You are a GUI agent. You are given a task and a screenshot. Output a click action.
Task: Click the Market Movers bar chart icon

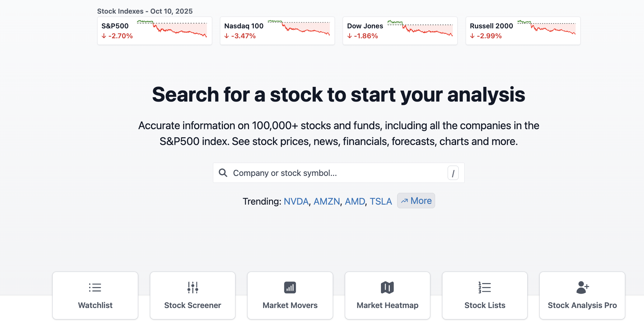[x=290, y=287]
